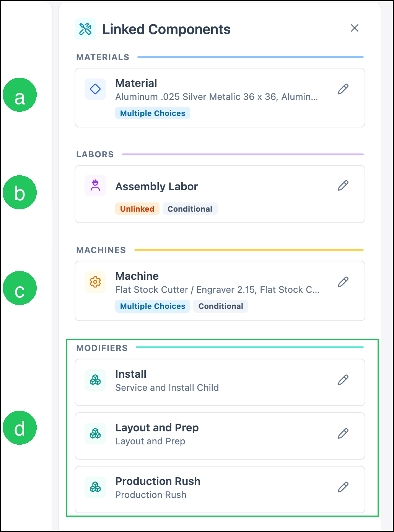Screen dimensions: 394x532
Task: Click the Aluminum .025 Silver Metalic description
Action: pyautogui.click(x=217, y=97)
